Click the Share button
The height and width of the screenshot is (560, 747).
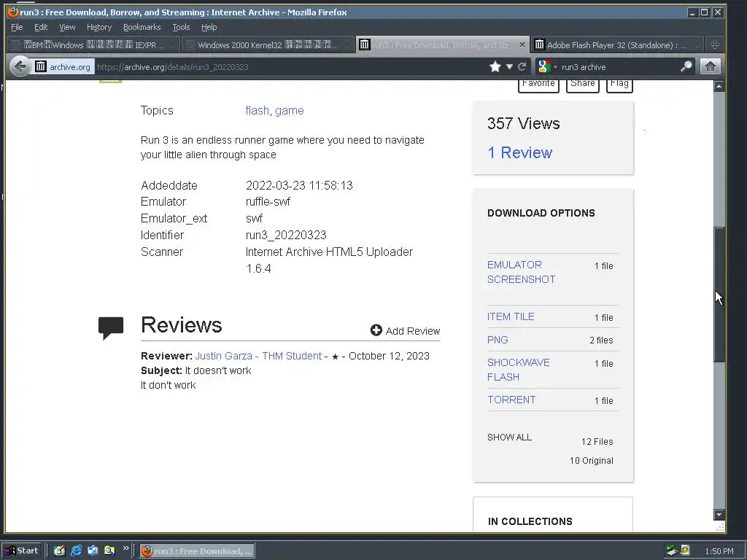coord(583,85)
